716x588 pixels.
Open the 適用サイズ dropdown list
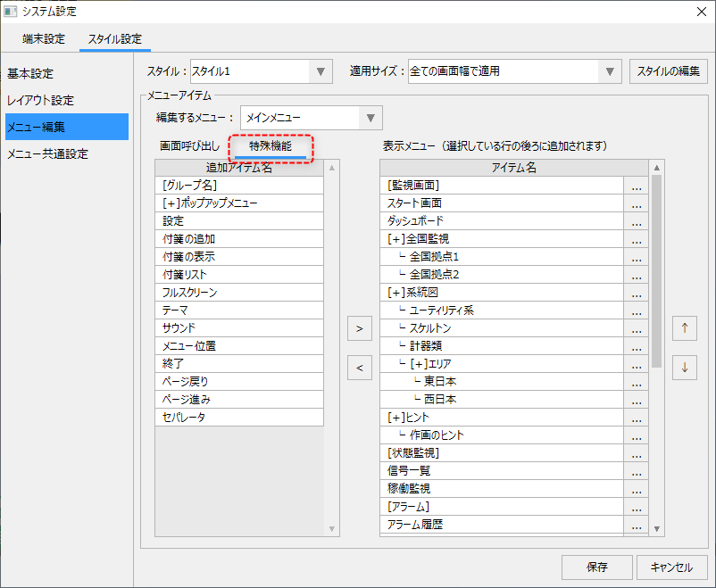click(x=611, y=71)
